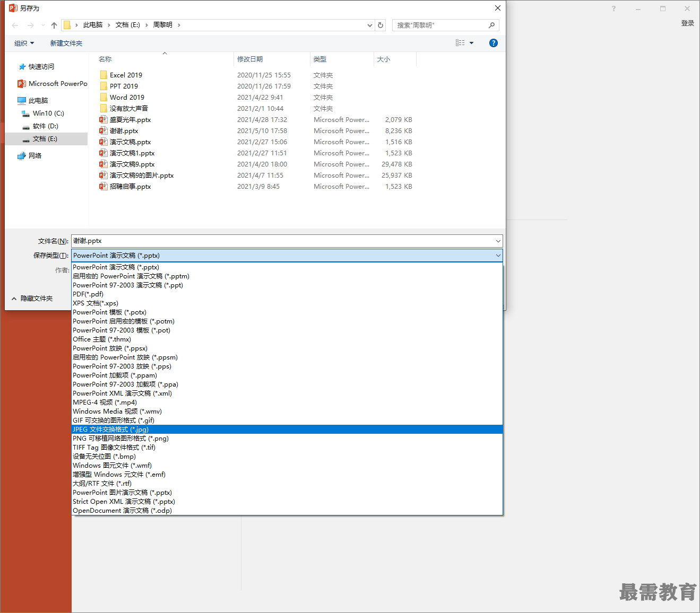Image resolution: width=700 pixels, height=613 pixels.
Task: Click the 演示文稿.pptx file icon
Action: pos(103,142)
